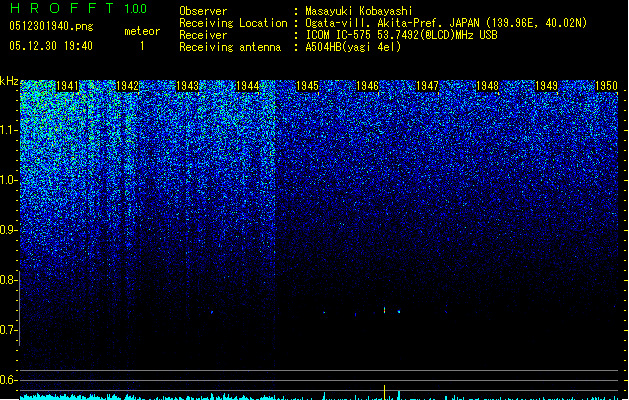Click the 0.8 kHz axis label

(x=9, y=280)
